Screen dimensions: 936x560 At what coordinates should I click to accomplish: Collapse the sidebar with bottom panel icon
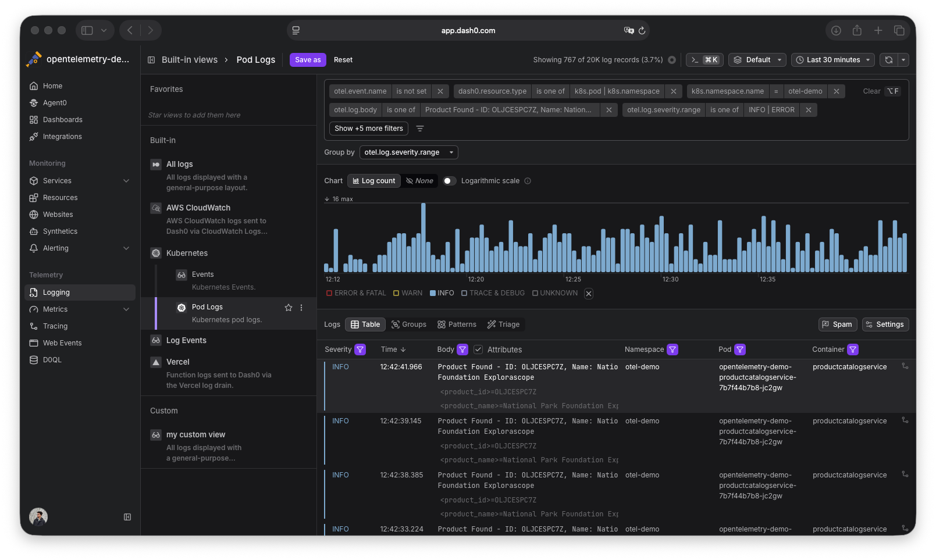127,517
